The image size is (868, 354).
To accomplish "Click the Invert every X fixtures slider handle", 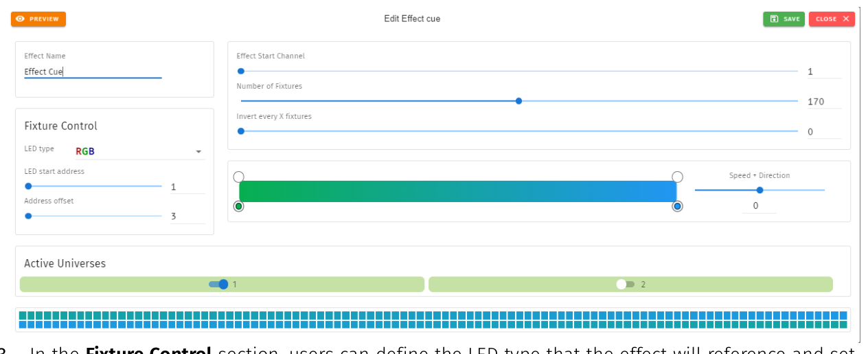I will tap(241, 131).
